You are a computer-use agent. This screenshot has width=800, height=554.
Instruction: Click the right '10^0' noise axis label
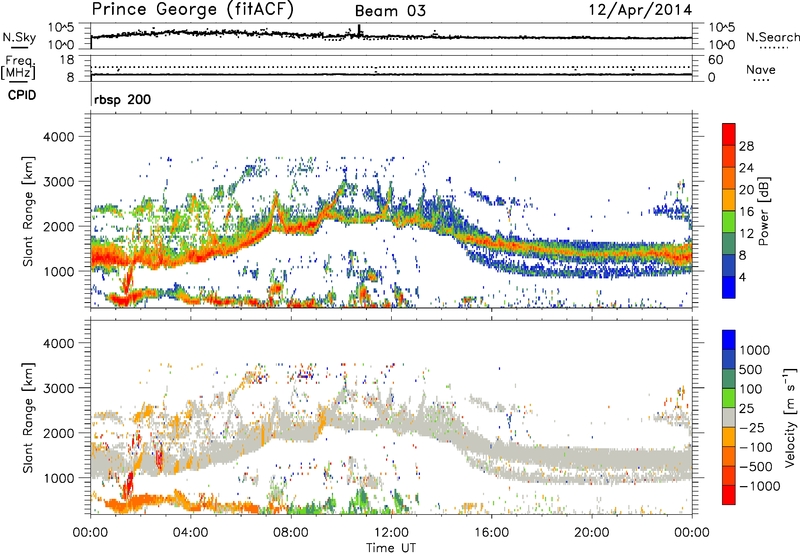pos(722,45)
